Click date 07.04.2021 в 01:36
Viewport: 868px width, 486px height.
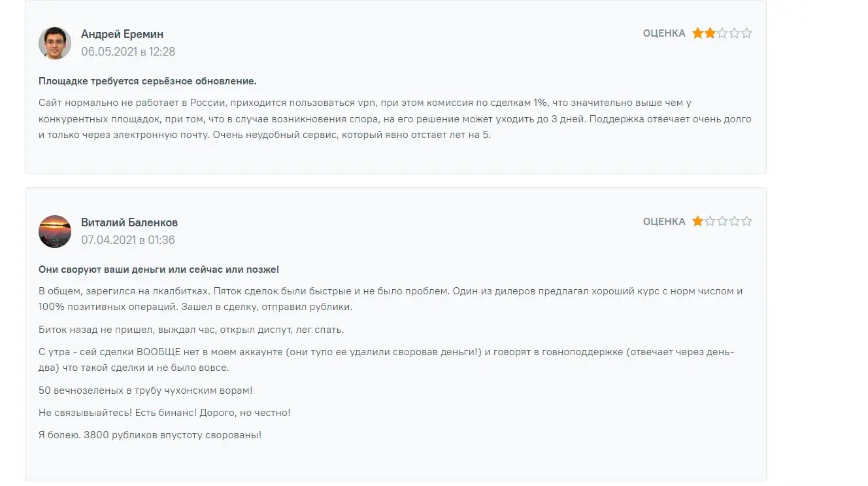(x=128, y=240)
